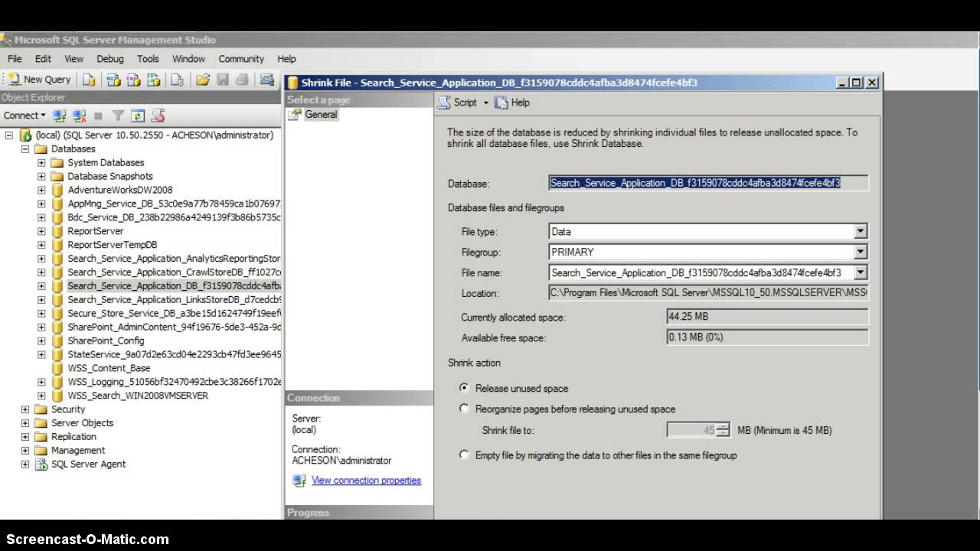Open a SQL Server Compact Query
This screenshot has width=980, height=551.
tap(177, 80)
